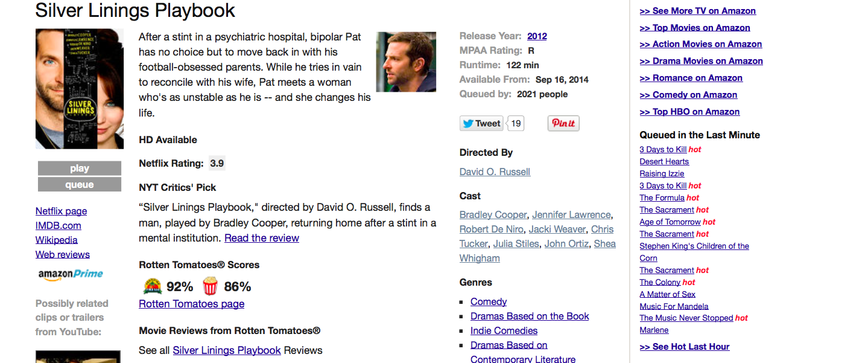Click the Silver Linings Playbook poster image
This screenshot has height=363, width=868.
click(x=80, y=89)
